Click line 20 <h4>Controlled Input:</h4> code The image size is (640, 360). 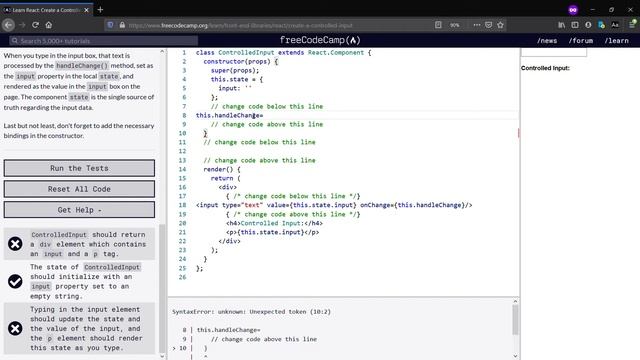click(274, 223)
